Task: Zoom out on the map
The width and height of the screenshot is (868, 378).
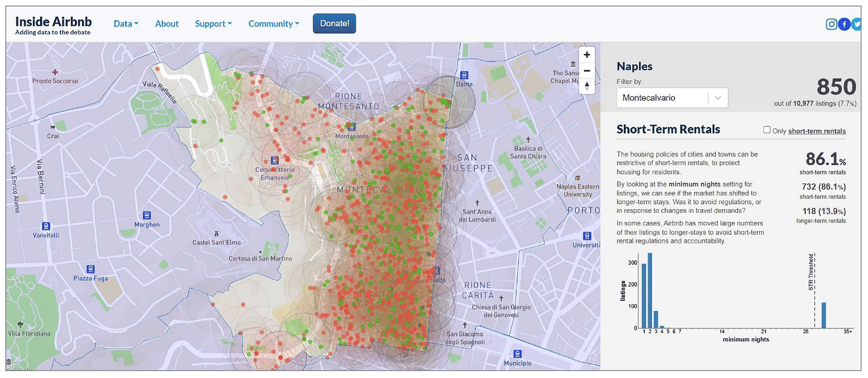Action: (587, 71)
